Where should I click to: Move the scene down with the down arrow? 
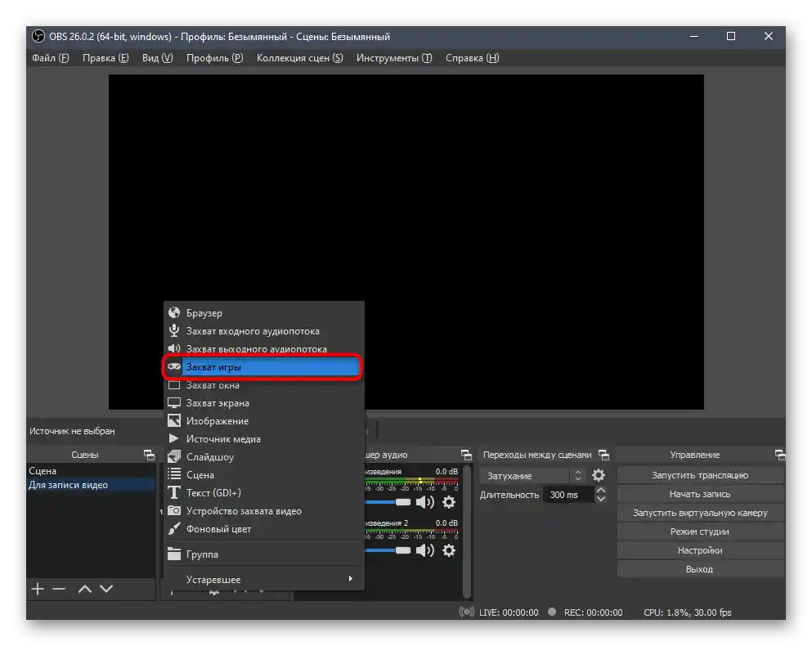coord(106,589)
